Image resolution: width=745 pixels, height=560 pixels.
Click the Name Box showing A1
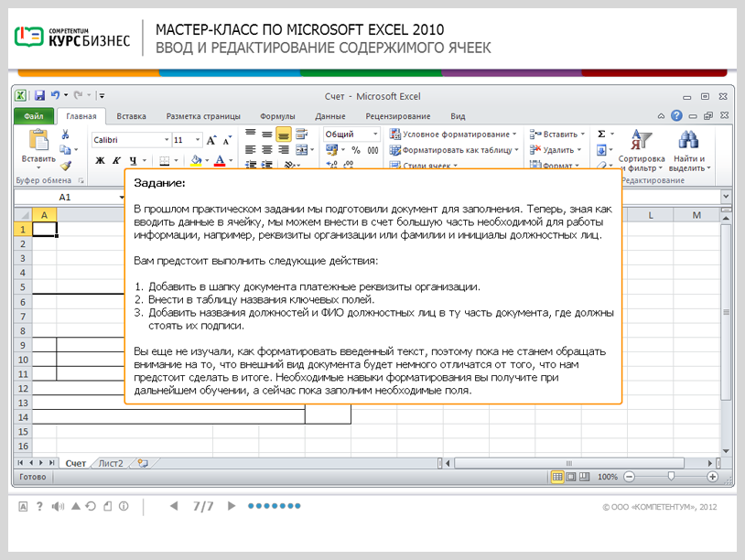click(x=65, y=197)
